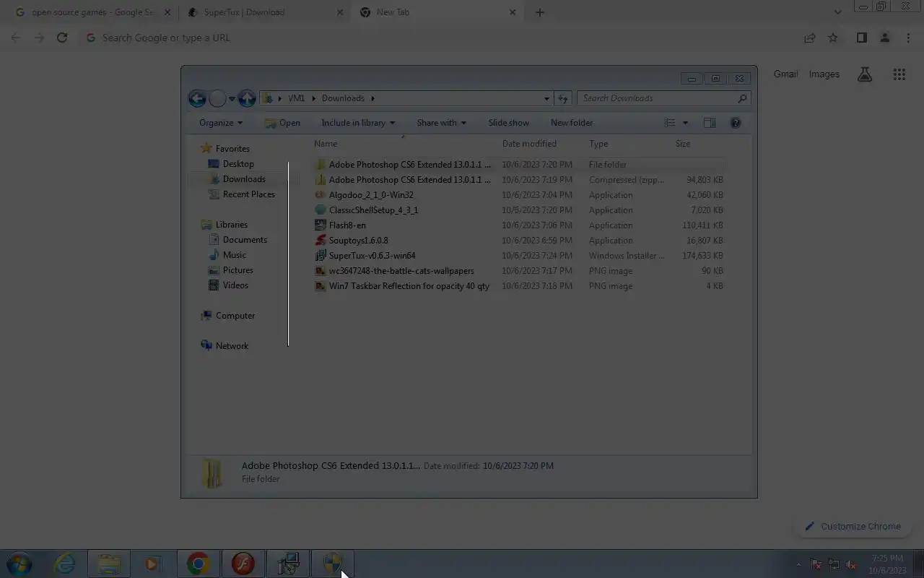Select the Adobe Photoshop CS6 compressed zip file

[518, 180]
